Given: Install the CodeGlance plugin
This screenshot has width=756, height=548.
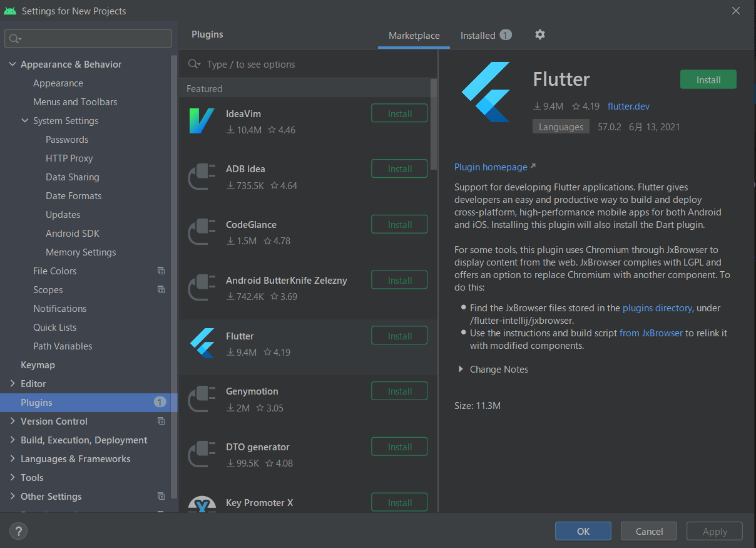Looking at the screenshot, I should click(x=399, y=224).
